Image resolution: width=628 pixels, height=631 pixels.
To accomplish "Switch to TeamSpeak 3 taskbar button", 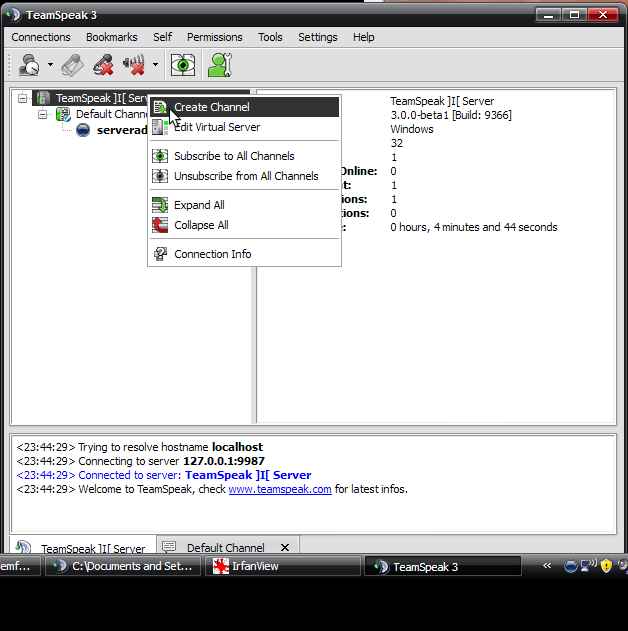I will 443,566.
